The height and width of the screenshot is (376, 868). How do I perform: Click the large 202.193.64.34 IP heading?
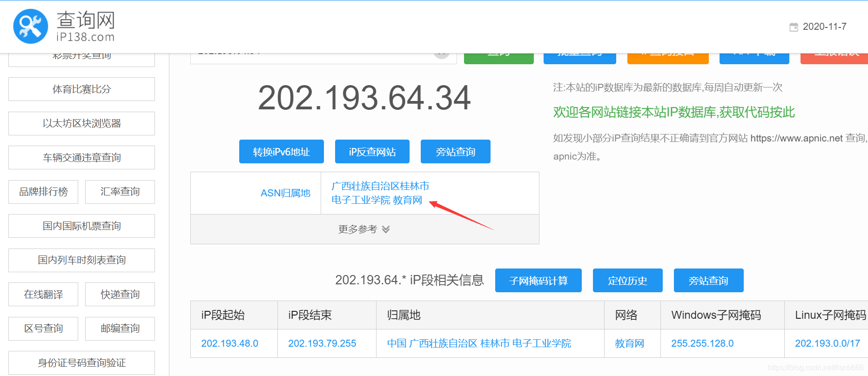click(364, 98)
